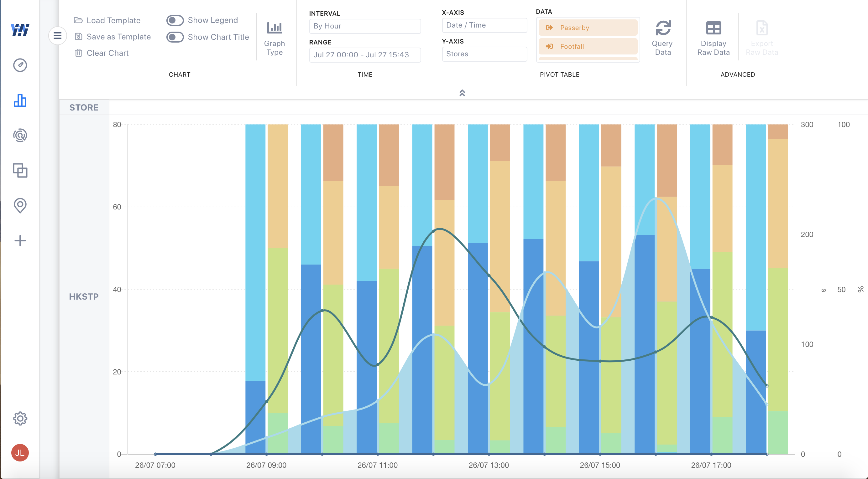This screenshot has width=868, height=479.
Task: Open the radar target sidebar icon
Action: (20, 135)
